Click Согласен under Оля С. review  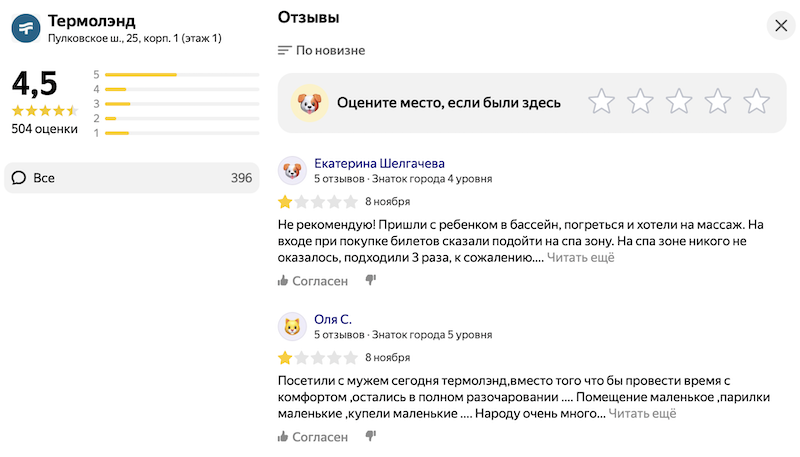(312, 437)
